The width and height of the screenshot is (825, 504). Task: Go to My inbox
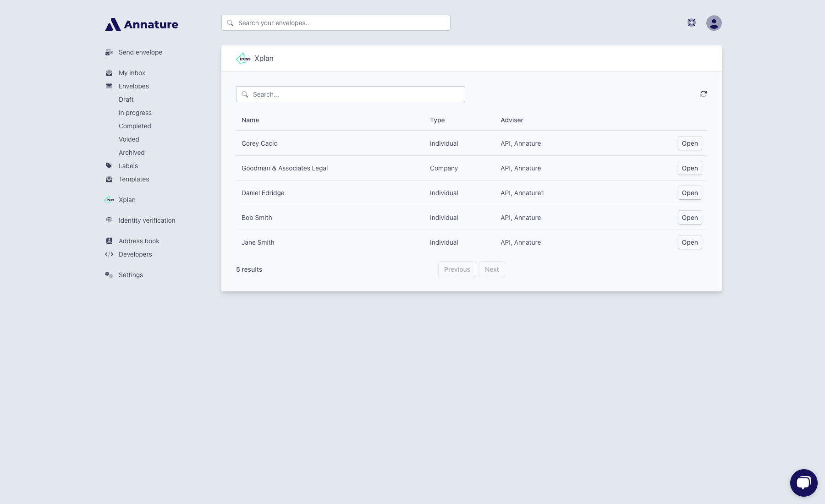(x=132, y=73)
